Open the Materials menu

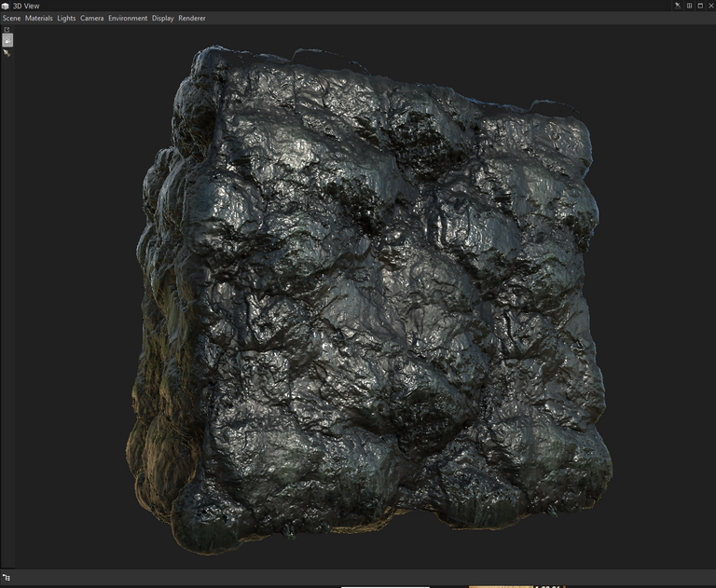click(39, 19)
